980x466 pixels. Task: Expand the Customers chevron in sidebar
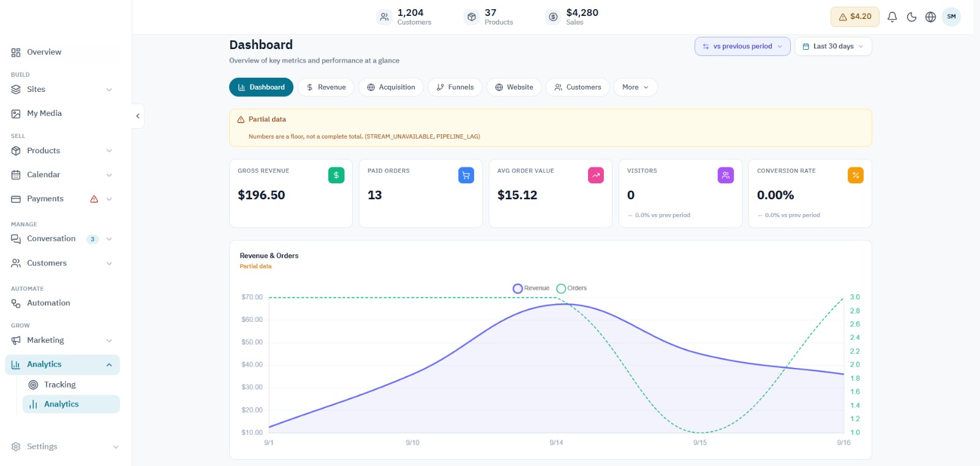(109, 264)
